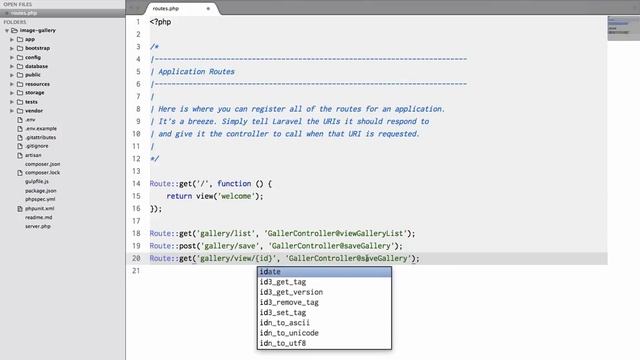Choose id3_remove_tag from autocomplete list
The width and height of the screenshot is (640, 360).
[324, 302]
